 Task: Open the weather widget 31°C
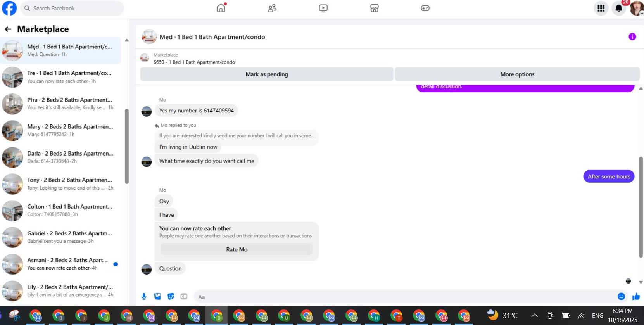point(502,315)
